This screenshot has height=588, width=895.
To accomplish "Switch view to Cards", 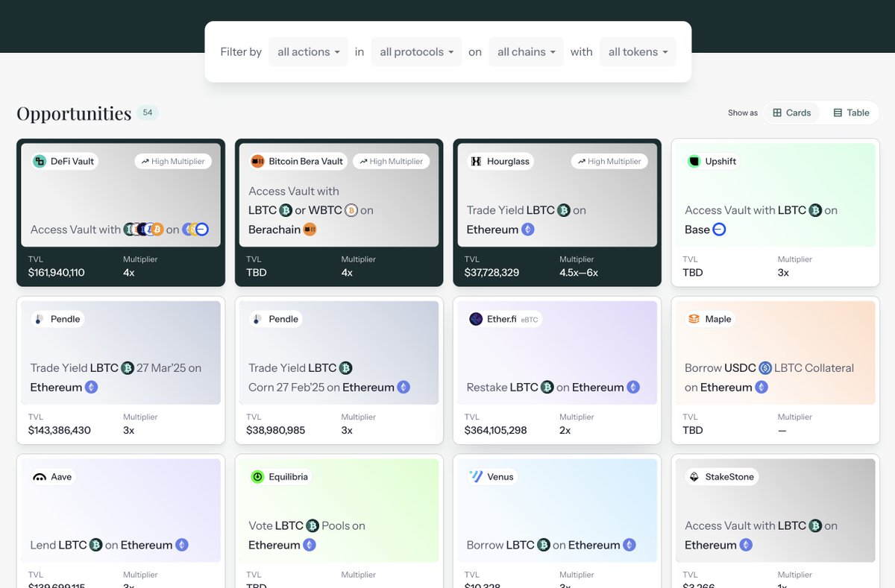I will click(x=791, y=113).
